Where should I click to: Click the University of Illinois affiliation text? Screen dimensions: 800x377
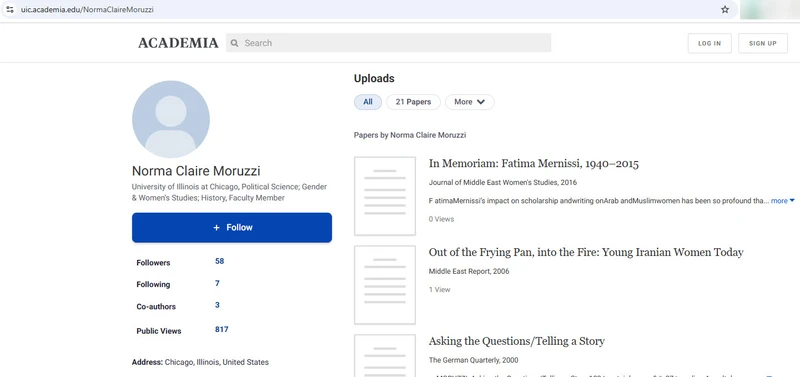click(229, 192)
